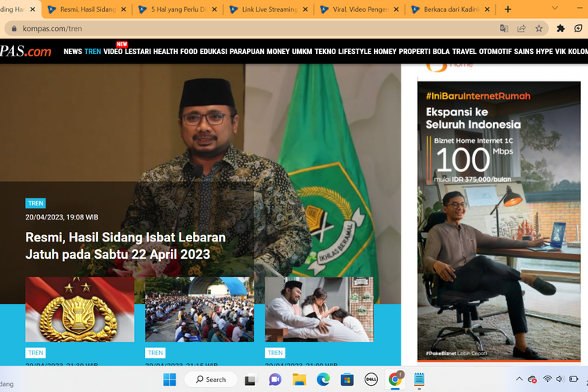Bookmark this page with the star icon
This screenshot has width=588, height=392.
539,28
